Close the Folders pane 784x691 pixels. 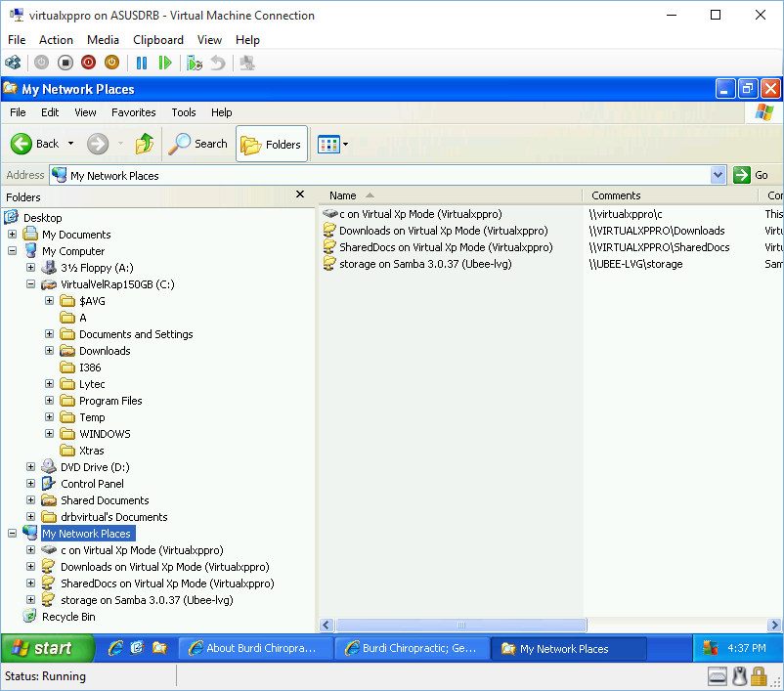coord(300,194)
